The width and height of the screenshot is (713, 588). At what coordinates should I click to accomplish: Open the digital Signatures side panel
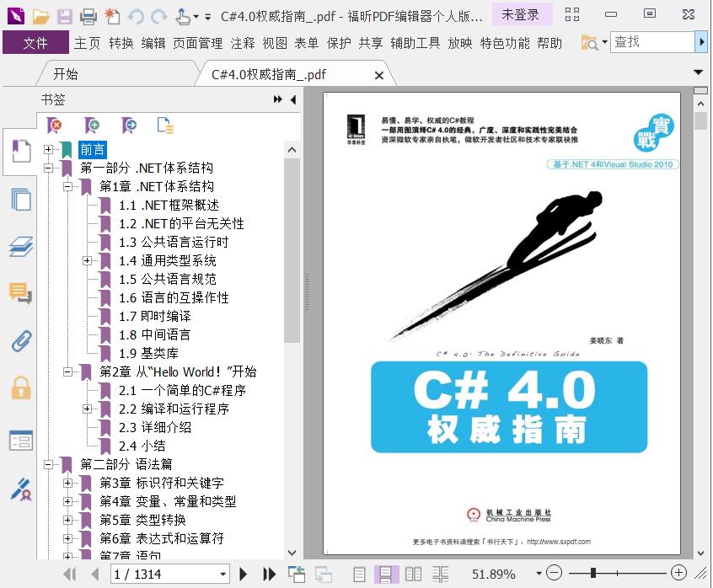click(21, 489)
